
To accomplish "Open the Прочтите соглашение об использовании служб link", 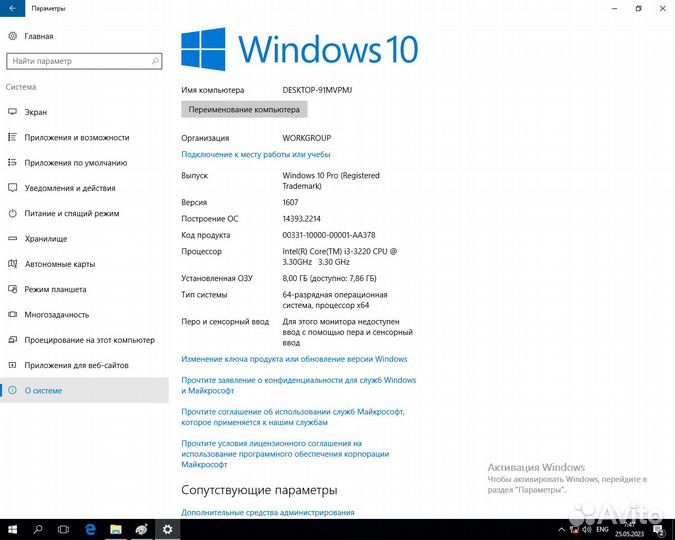I will click(293, 417).
